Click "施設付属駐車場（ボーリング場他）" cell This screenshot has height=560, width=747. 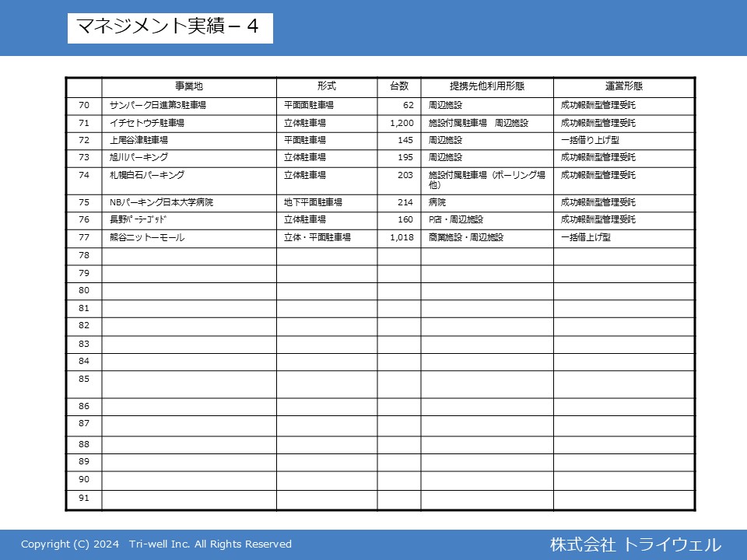click(x=487, y=180)
